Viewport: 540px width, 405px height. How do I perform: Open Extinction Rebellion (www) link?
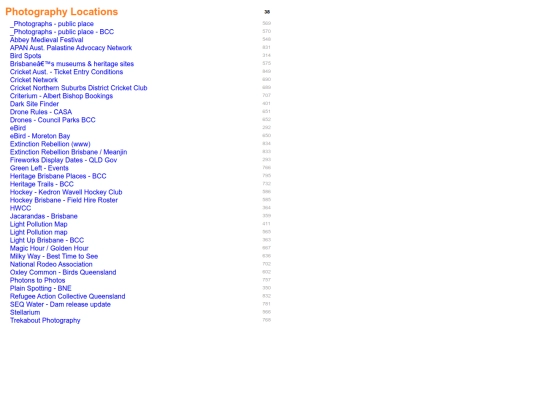click(x=50, y=144)
